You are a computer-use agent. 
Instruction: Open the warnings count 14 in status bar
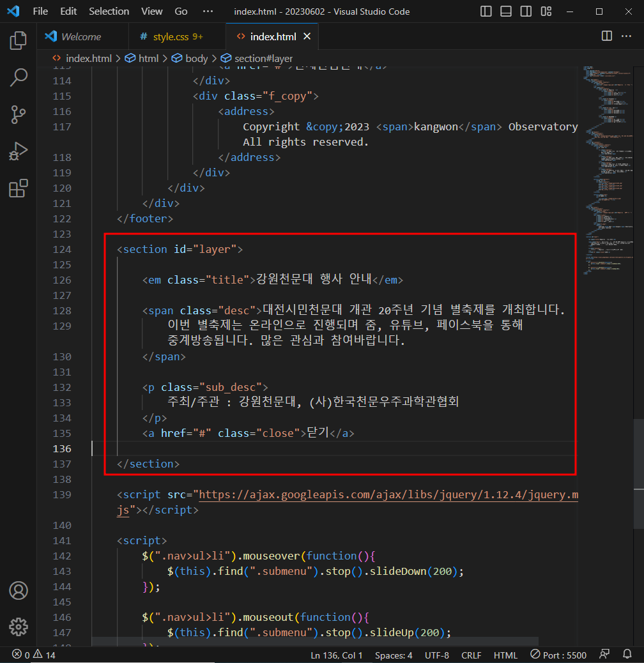[x=44, y=655]
